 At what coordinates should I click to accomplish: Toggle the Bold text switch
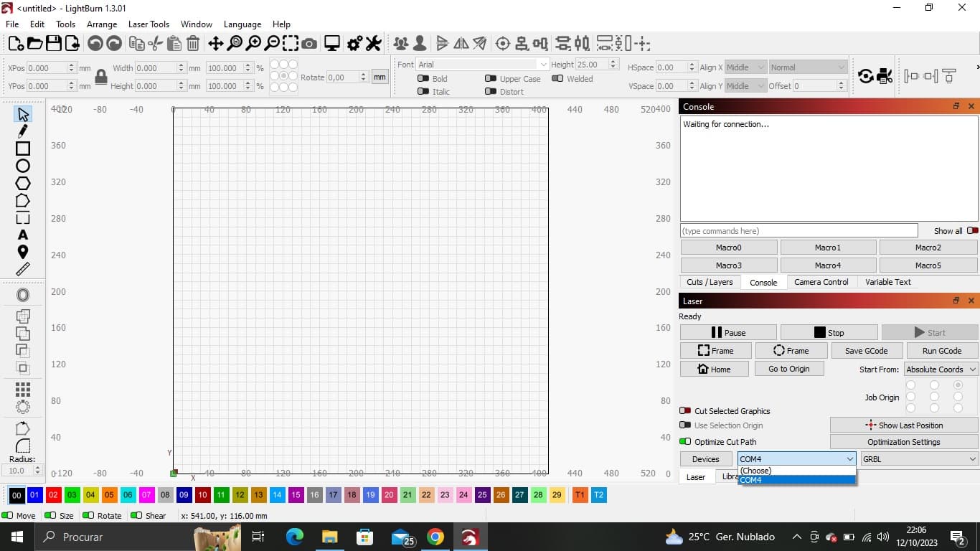click(423, 78)
